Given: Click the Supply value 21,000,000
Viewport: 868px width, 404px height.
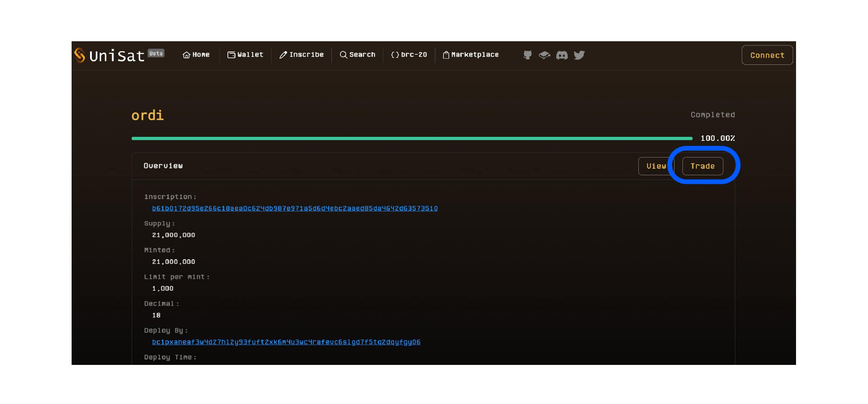Looking at the screenshot, I should (x=174, y=235).
